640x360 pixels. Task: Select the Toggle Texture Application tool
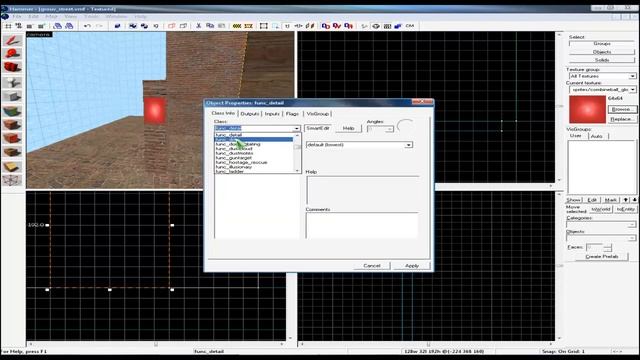[12, 111]
